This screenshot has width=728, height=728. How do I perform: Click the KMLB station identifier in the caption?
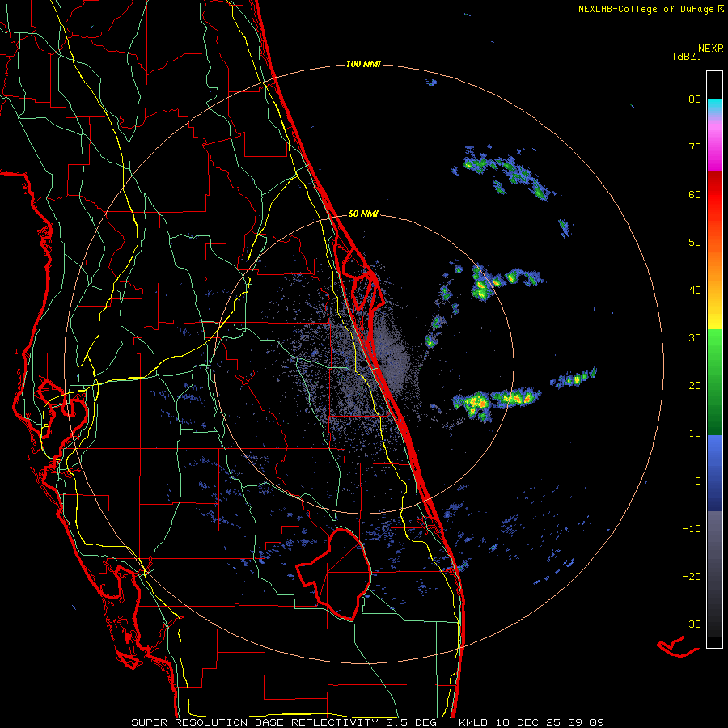[476, 722]
